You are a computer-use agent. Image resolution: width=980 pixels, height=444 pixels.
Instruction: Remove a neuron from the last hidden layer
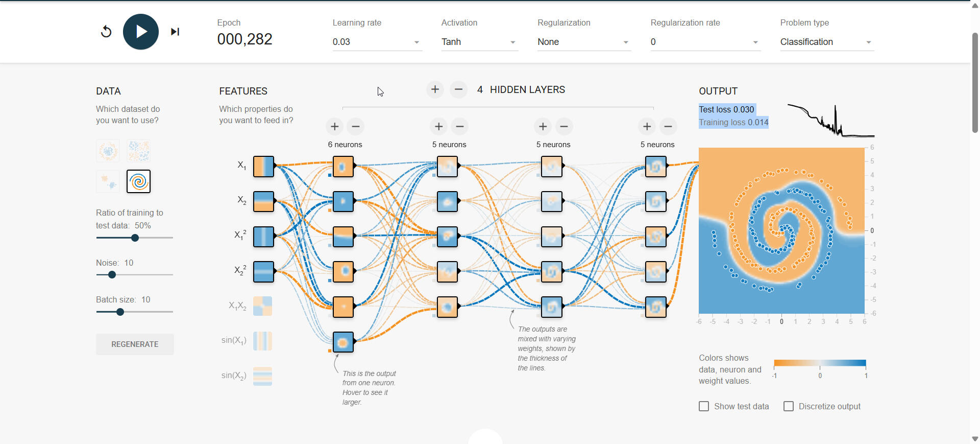[x=668, y=126]
